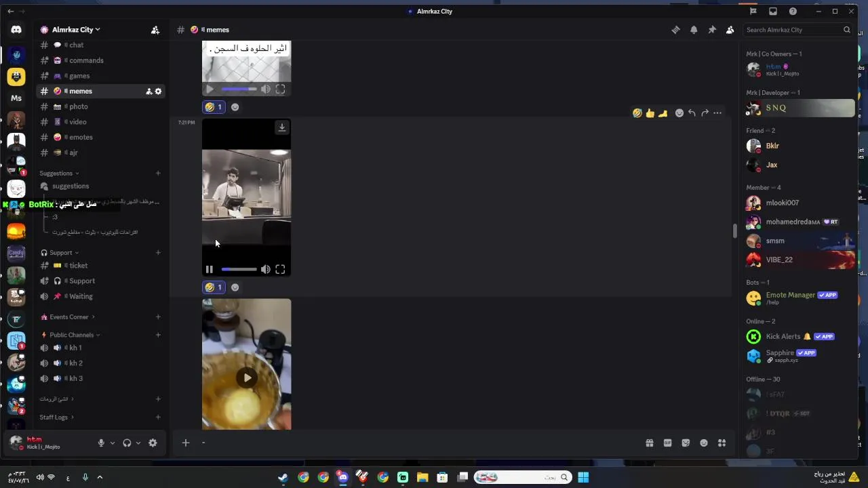868x488 pixels.
Task: Open the ticket channel
Action: (x=100, y=266)
